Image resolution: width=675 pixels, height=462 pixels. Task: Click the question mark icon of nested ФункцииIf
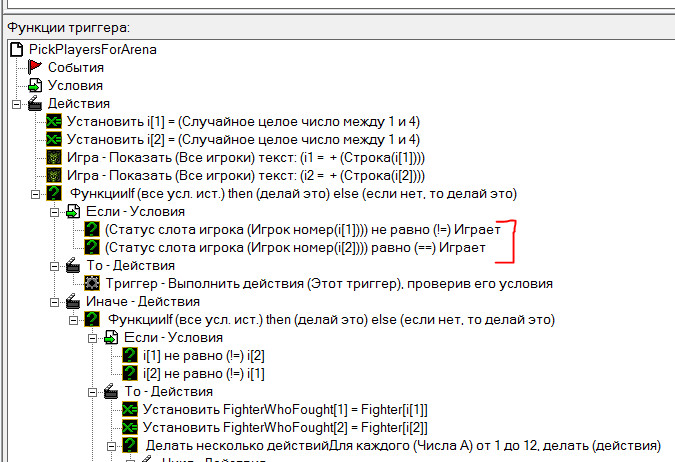[x=92, y=319]
